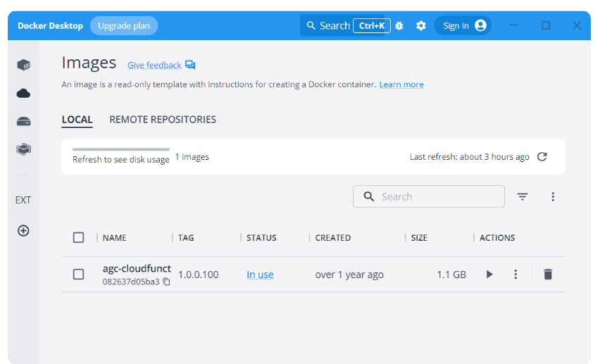
Task: Open settings gear in title bar
Action: (421, 25)
